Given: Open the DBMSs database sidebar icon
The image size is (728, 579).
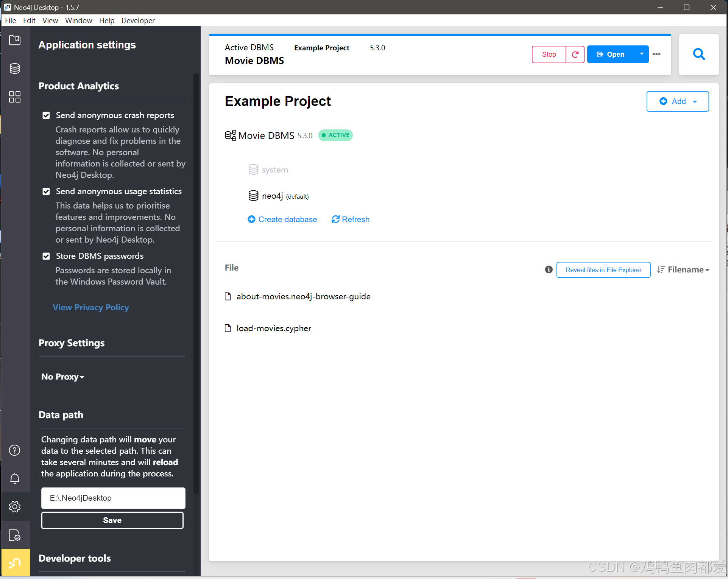Looking at the screenshot, I should pyautogui.click(x=15, y=68).
